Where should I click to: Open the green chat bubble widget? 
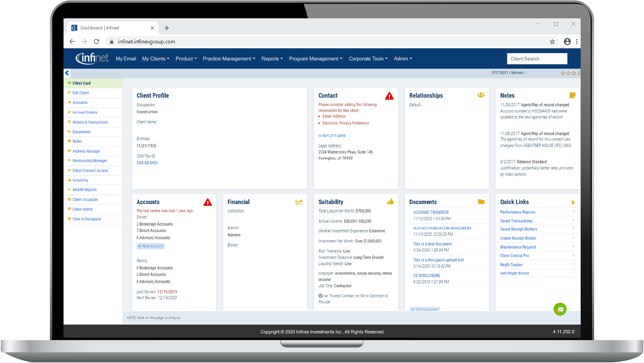click(x=560, y=309)
